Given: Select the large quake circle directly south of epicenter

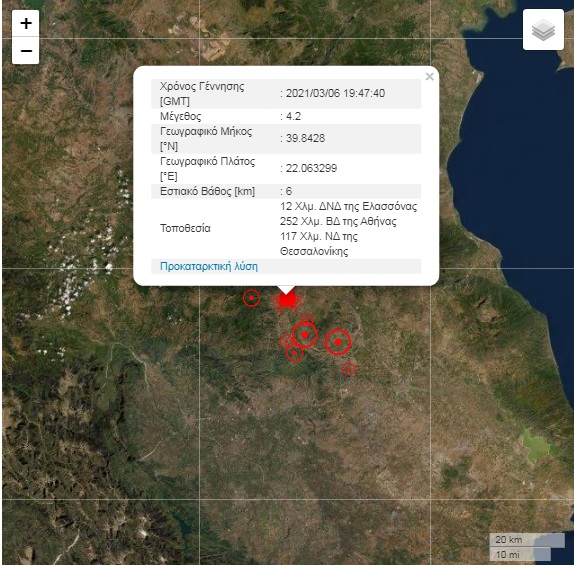Looking at the screenshot, I should 305,335.
